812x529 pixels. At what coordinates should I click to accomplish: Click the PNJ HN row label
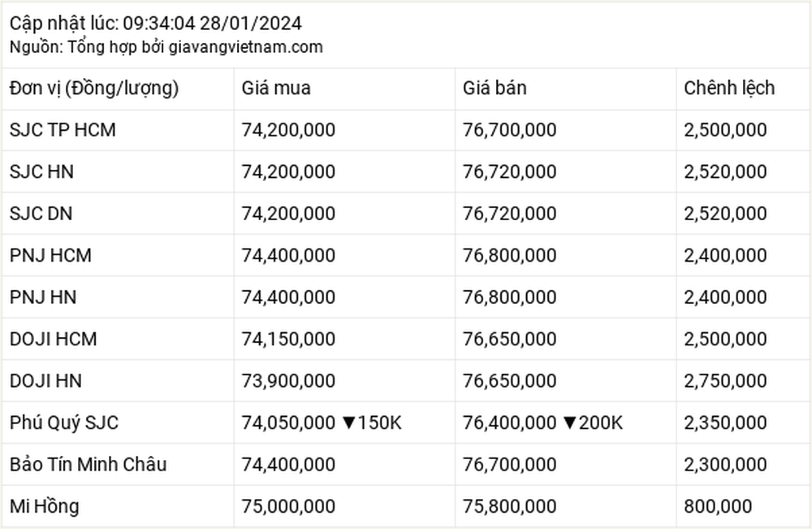(x=43, y=297)
